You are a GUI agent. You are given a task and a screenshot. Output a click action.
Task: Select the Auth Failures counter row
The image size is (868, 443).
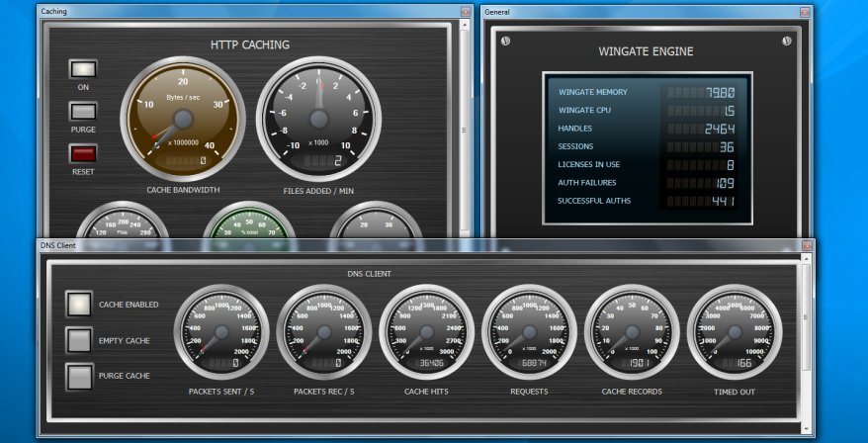point(647,183)
